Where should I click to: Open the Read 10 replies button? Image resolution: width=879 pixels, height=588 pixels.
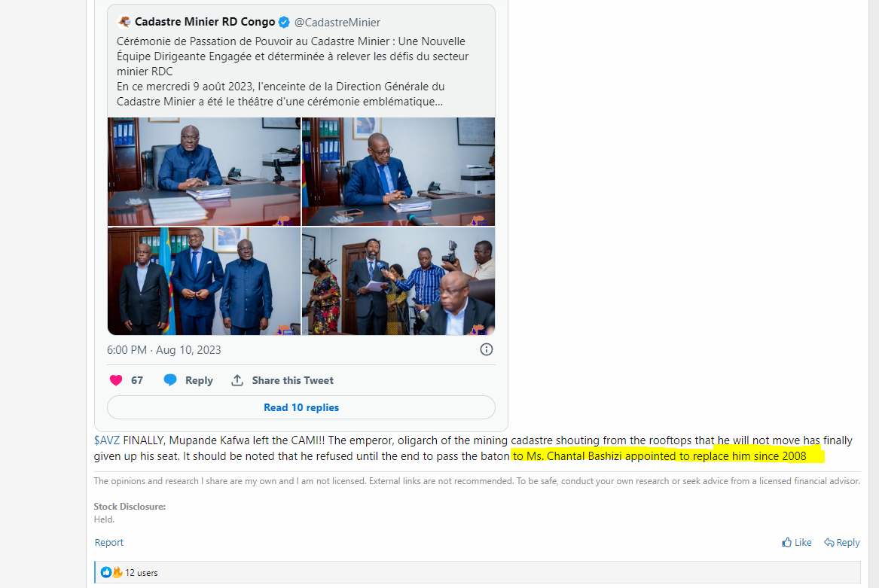301,407
